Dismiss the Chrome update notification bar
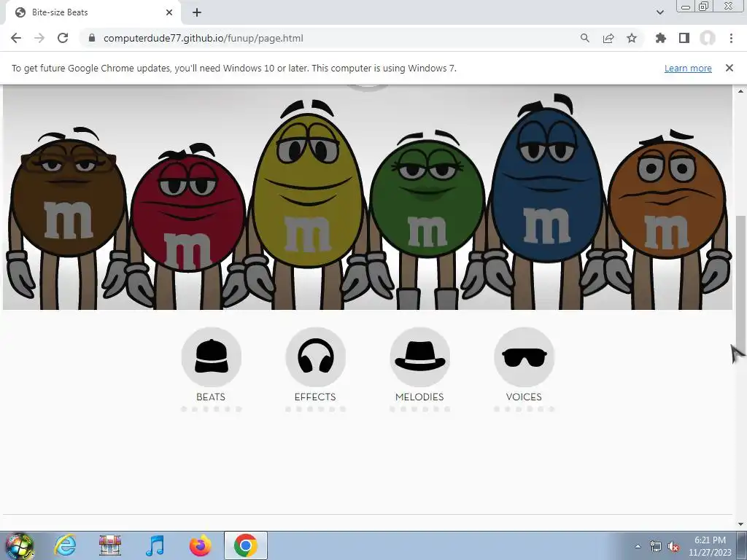747x560 pixels. [x=729, y=68]
